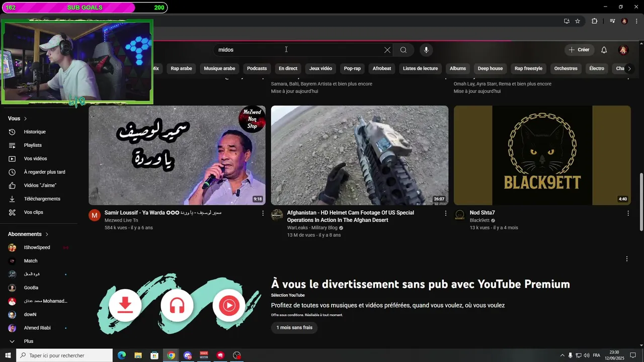Select the Jeux vidéo filter chip
This screenshot has height=362, width=644.
[x=320, y=68]
